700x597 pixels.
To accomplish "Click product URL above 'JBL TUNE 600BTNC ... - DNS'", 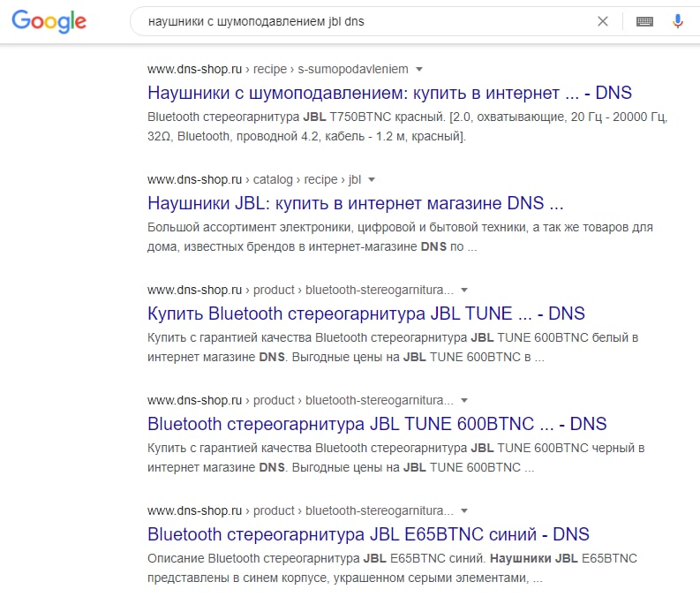I will click(300, 400).
